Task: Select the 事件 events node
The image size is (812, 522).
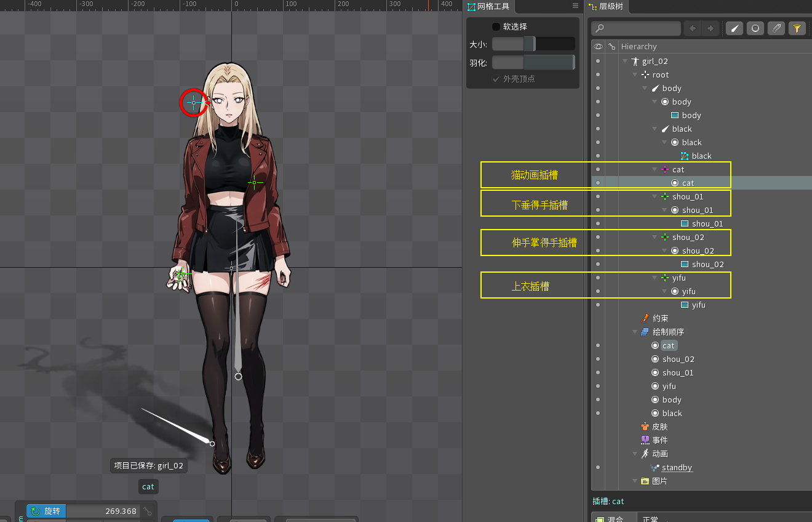Action: click(659, 440)
